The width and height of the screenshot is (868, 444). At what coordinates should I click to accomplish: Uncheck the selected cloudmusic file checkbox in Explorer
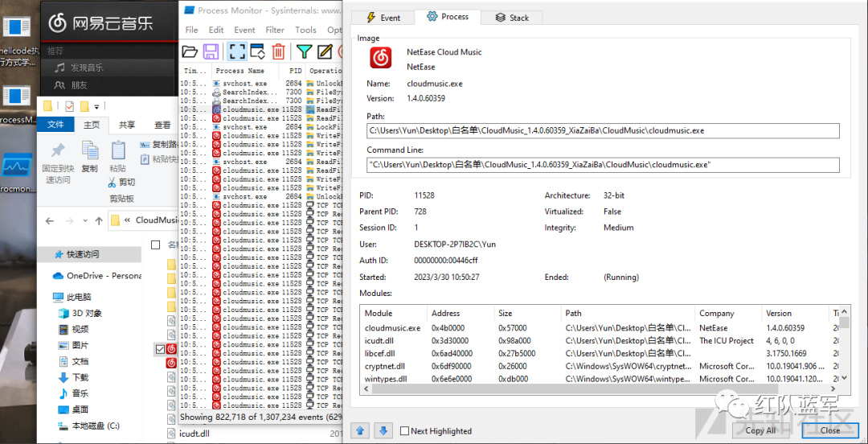161,348
